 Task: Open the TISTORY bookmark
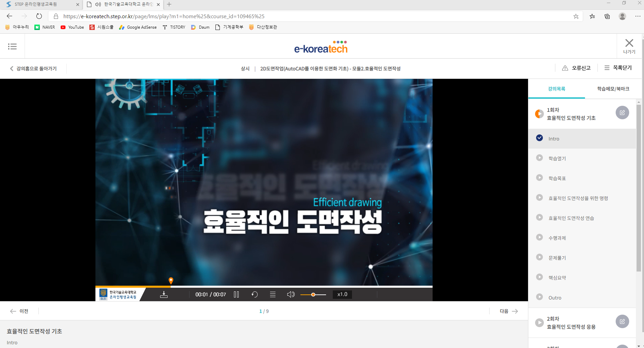[174, 27]
